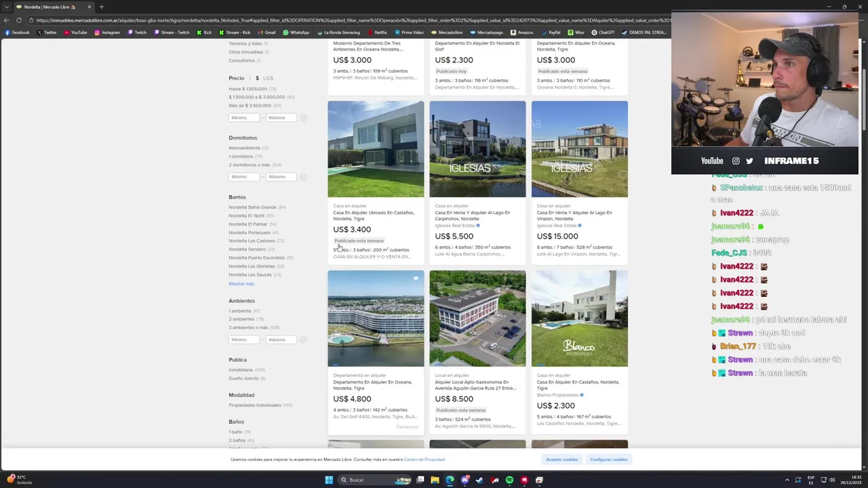Open the Centro de Privacidad link
This screenshot has height=488, width=868.
coord(425,460)
